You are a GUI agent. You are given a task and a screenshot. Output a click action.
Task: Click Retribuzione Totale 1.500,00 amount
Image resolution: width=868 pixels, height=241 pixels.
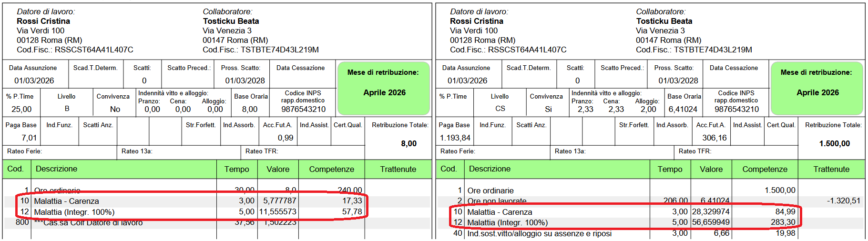pyautogui.click(x=834, y=143)
